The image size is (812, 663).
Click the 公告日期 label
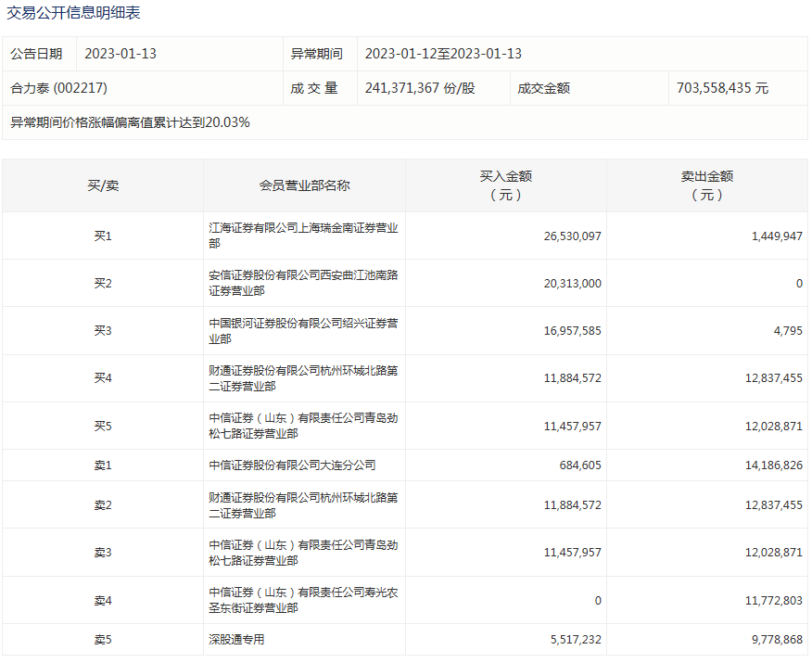(x=36, y=54)
